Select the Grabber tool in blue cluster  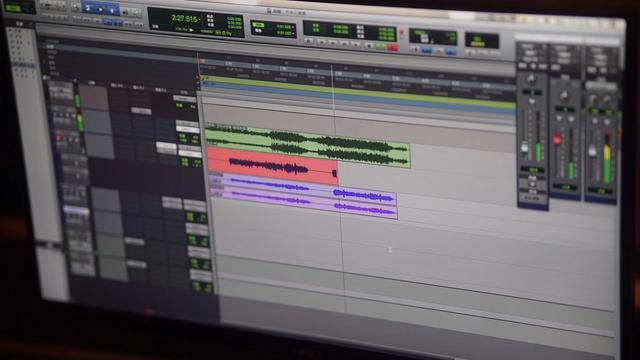click(112, 9)
